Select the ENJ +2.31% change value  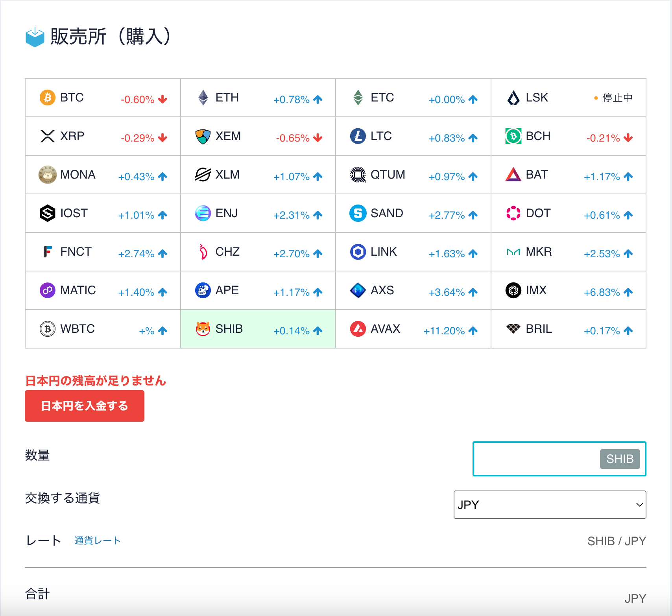(x=292, y=215)
